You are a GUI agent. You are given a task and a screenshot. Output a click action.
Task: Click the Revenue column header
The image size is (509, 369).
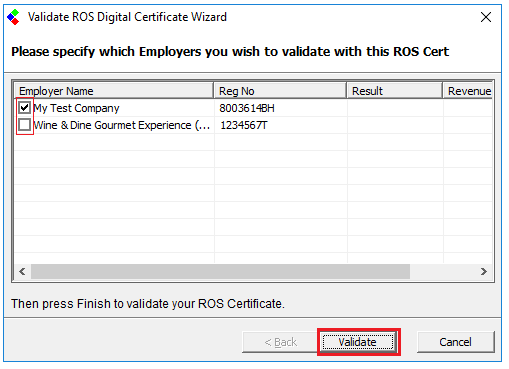point(468,91)
